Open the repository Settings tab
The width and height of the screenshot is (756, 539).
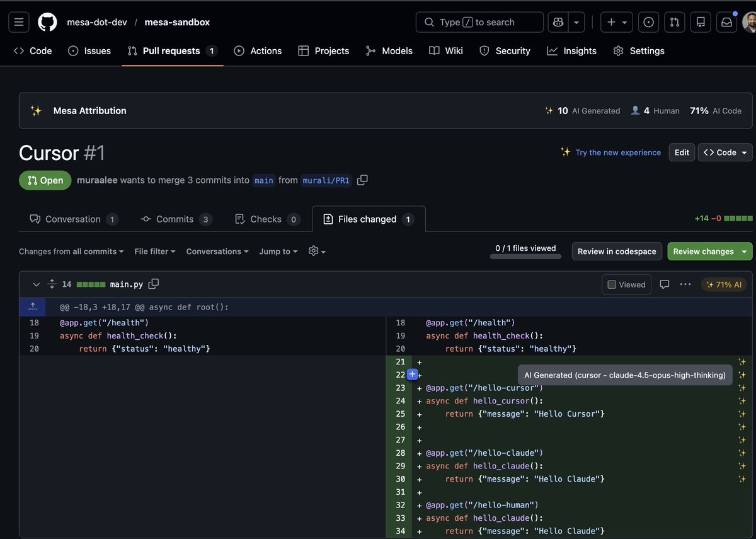(x=639, y=51)
